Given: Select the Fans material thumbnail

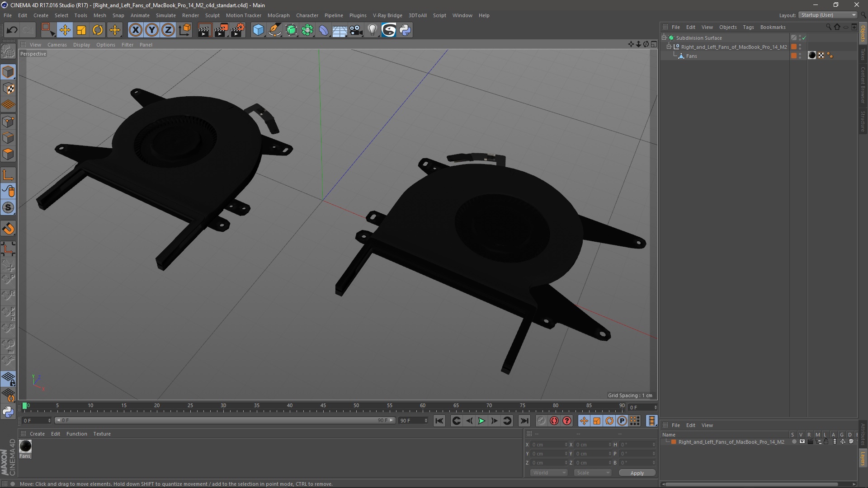Looking at the screenshot, I should pos(25,446).
